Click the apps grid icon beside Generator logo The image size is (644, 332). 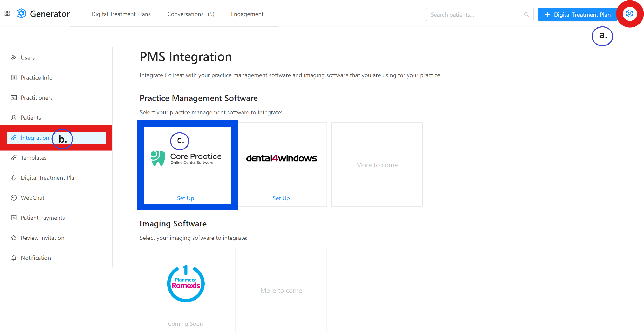point(7,14)
